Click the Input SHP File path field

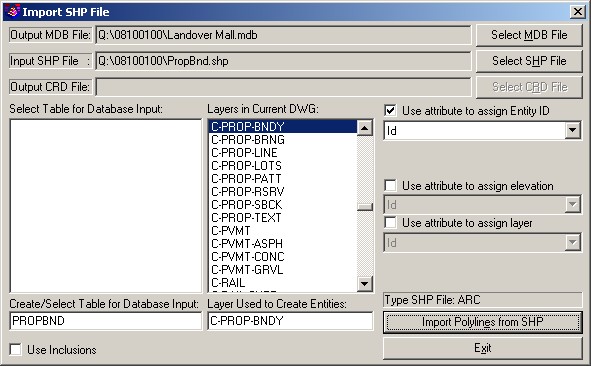click(x=283, y=61)
